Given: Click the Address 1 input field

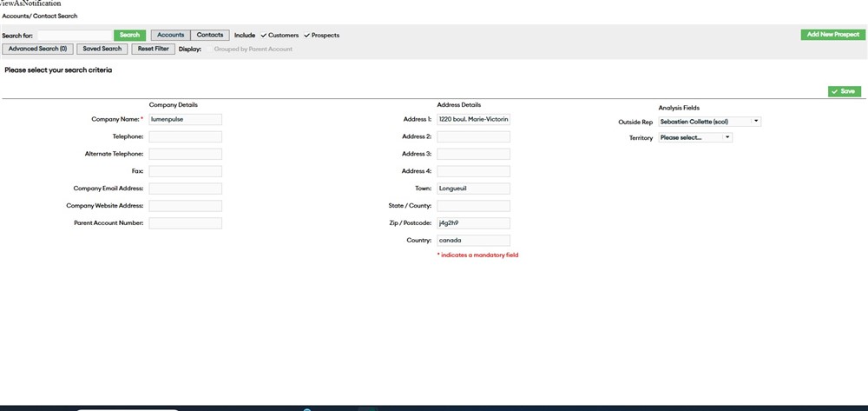Looking at the screenshot, I should (x=473, y=119).
